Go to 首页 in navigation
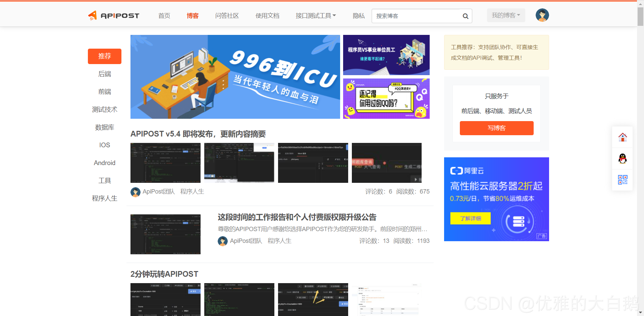Screen dimensions: 644x316 tap(164, 16)
